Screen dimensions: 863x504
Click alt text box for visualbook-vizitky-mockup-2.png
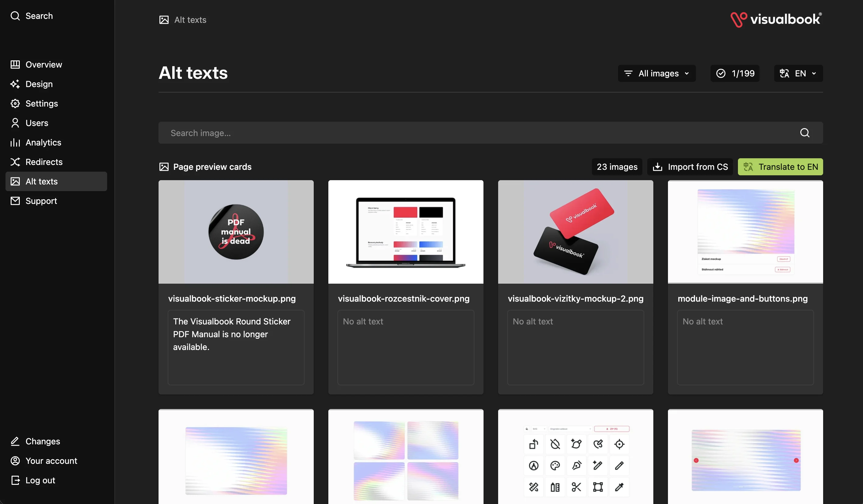click(x=575, y=348)
